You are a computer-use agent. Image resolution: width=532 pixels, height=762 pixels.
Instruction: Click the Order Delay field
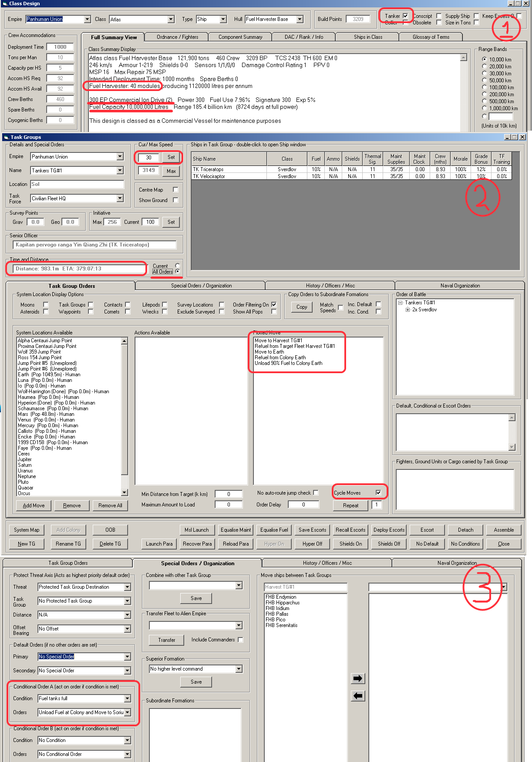coord(303,505)
